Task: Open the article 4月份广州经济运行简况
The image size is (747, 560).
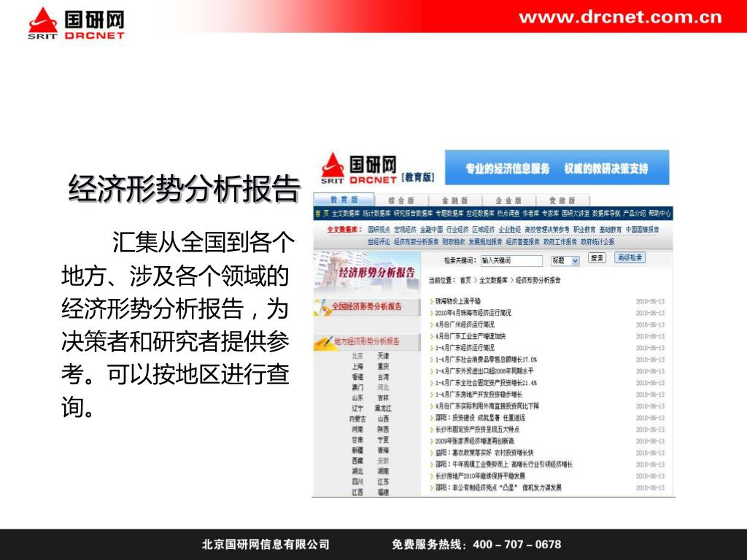Action: 465,324
